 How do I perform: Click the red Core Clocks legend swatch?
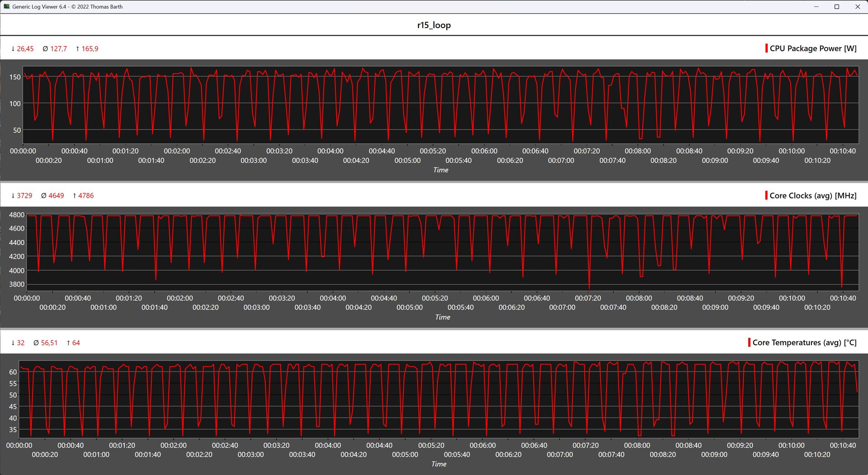point(766,195)
